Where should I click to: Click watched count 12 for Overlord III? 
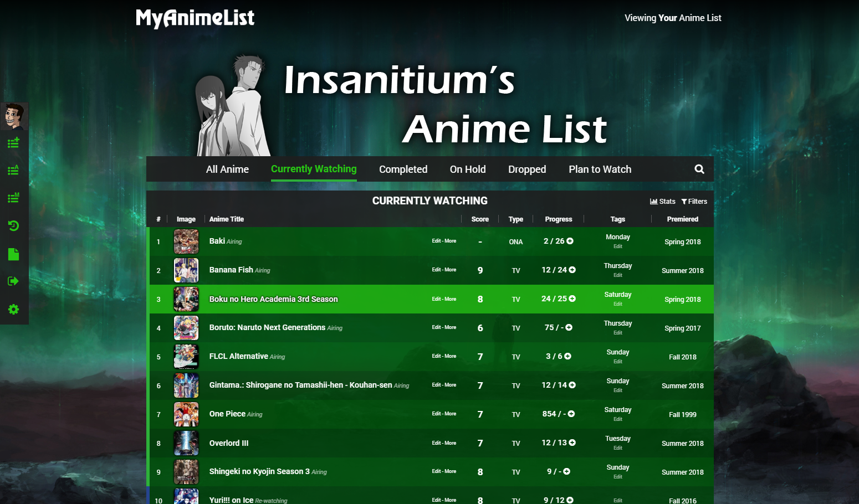coord(546,443)
